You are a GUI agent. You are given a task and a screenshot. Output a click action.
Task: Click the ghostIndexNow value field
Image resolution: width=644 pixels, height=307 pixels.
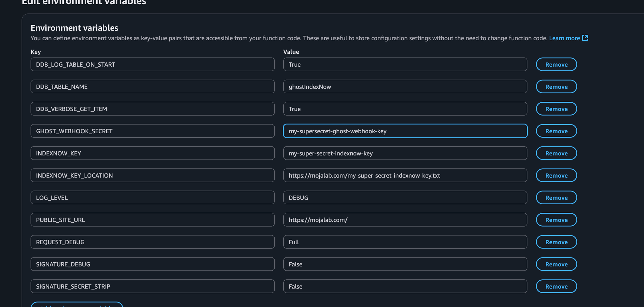tap(405, 87)
